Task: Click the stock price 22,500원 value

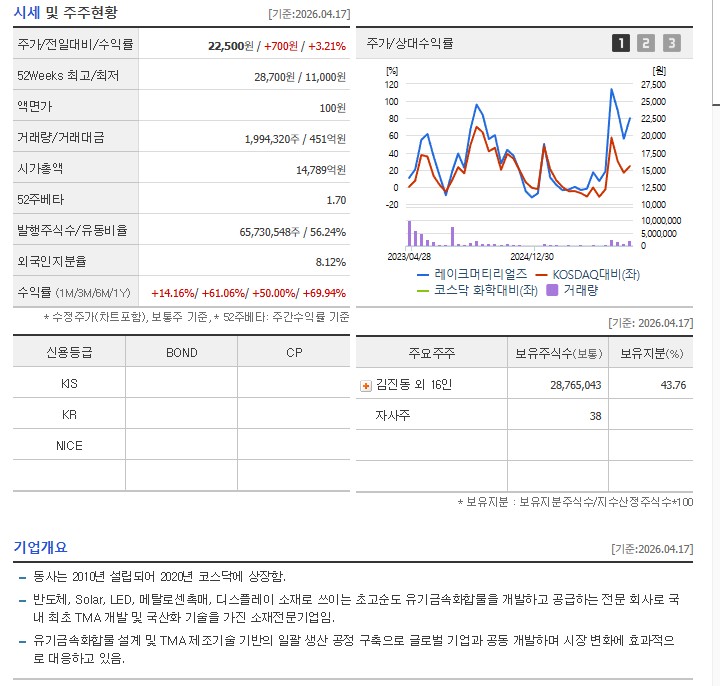Action: 231,46
